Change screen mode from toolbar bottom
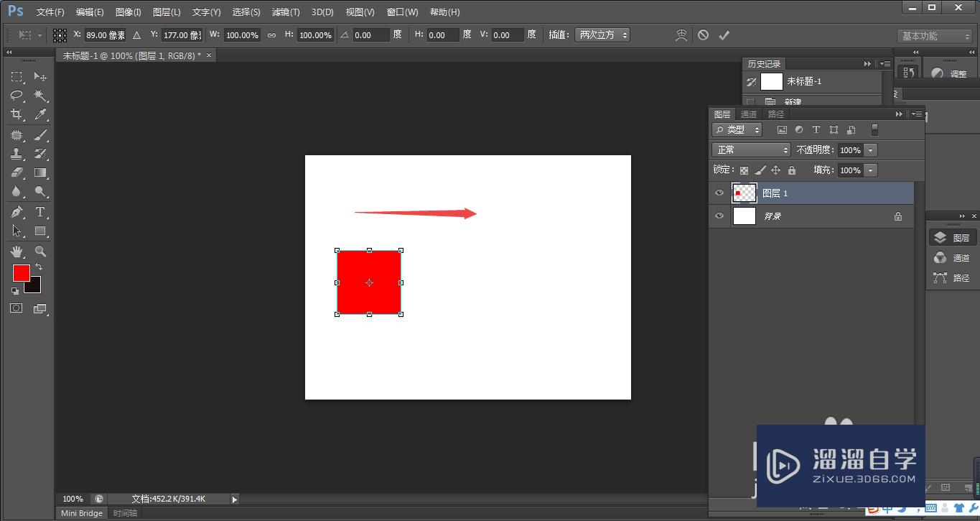Screen dimensions: 980x521 pos(40,308)
